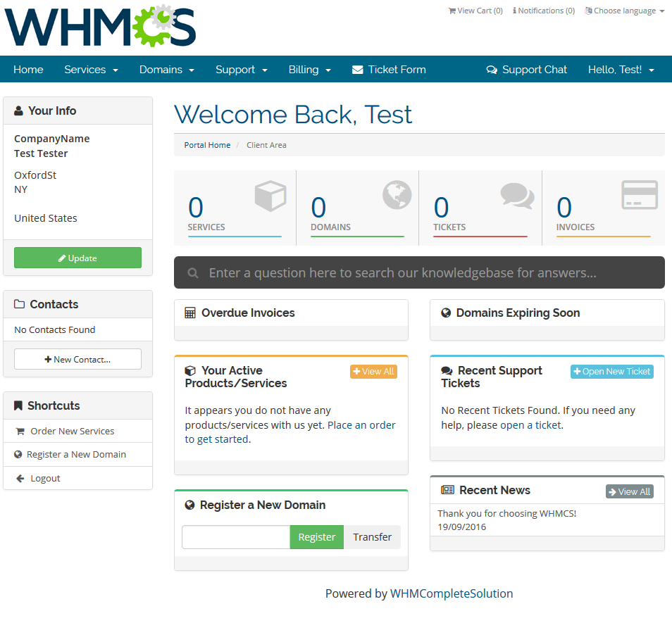Expand the Hello, Test! account menu
The height and width of the screenshot is (623, 672).
point(621,70)
